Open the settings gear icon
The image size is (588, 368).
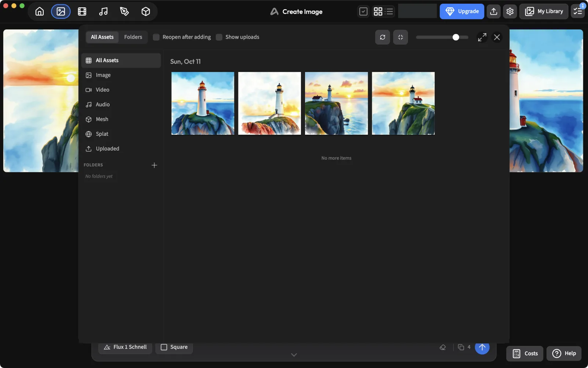(x=510, y=11)
